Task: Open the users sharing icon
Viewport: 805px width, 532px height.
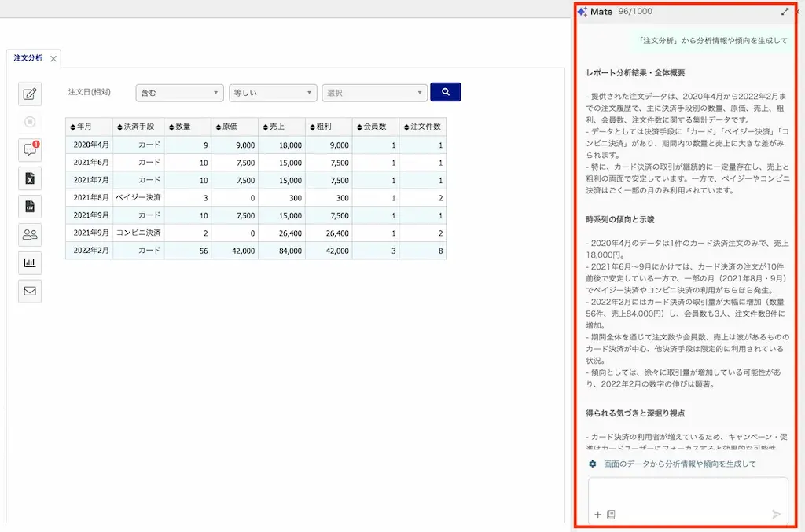Action: (x=30, y=234)
